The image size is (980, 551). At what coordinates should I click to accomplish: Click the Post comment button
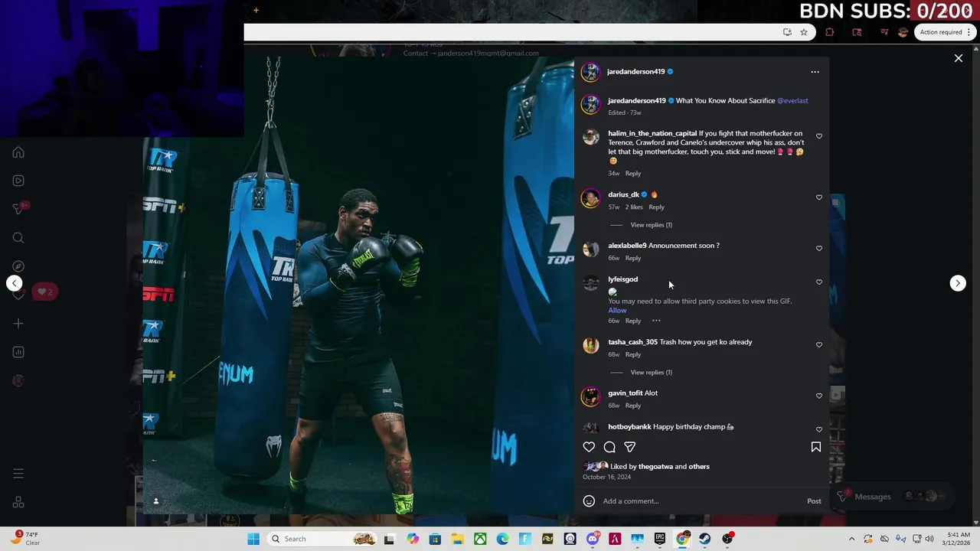click(814, 501)
